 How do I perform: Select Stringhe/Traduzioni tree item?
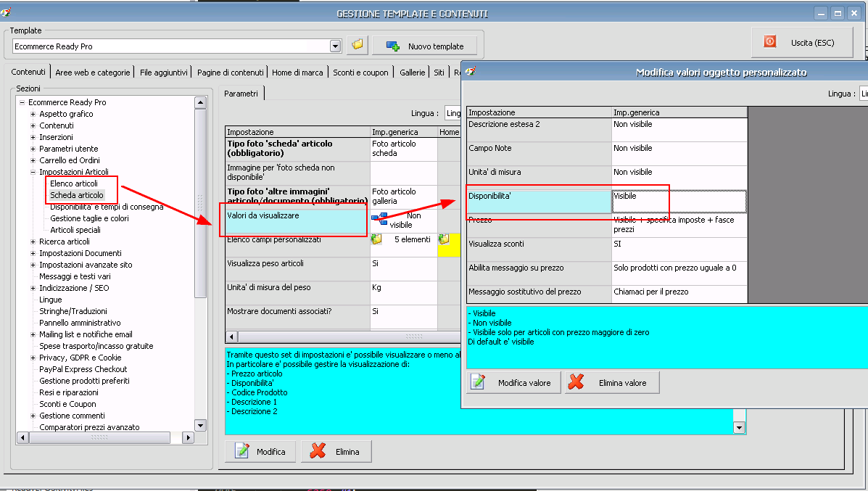click(x=73, y=312)
